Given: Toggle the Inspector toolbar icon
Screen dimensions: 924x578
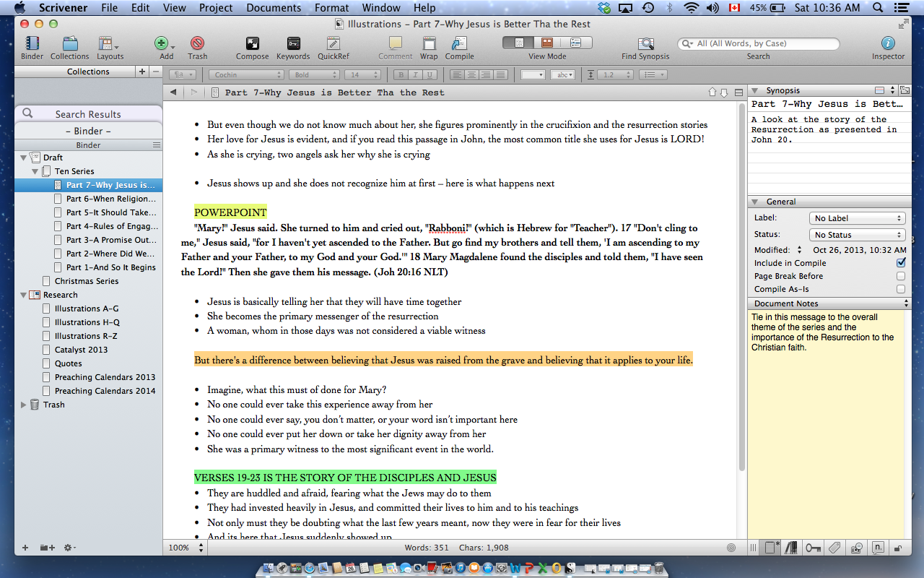Looking at the screenshot, I should (887, 43).
